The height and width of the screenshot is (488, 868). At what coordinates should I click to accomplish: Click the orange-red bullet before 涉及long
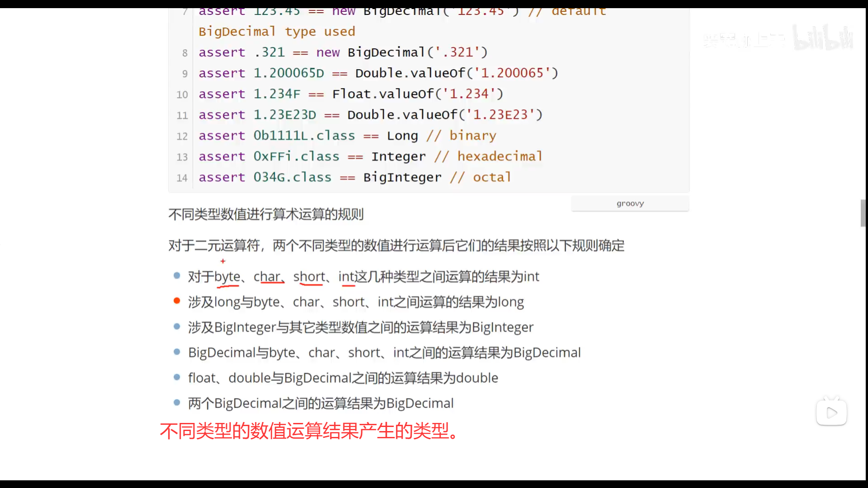[177, 301]
